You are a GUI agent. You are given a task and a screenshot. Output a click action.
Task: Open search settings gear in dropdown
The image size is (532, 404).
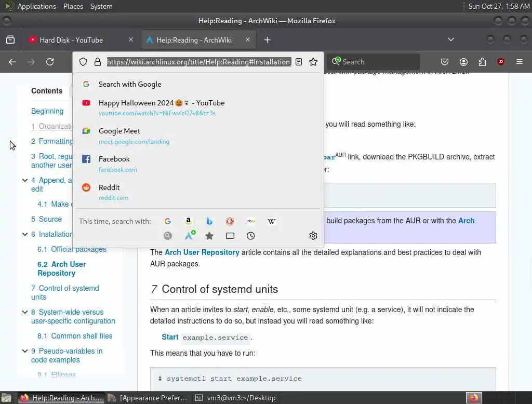(313, 236)
